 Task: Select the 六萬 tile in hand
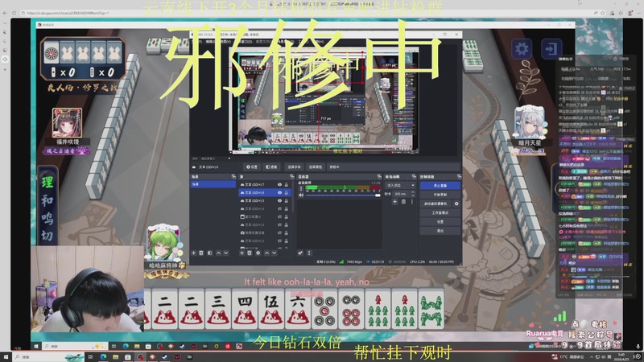point(298,308)
